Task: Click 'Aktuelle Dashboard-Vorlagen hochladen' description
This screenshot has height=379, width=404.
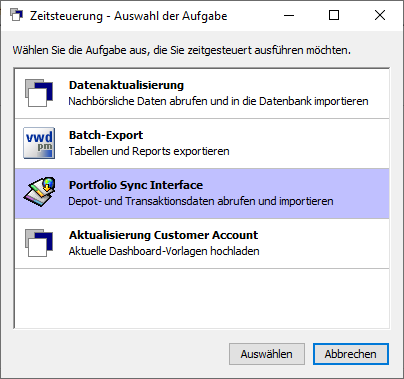Action: (164, 251)
